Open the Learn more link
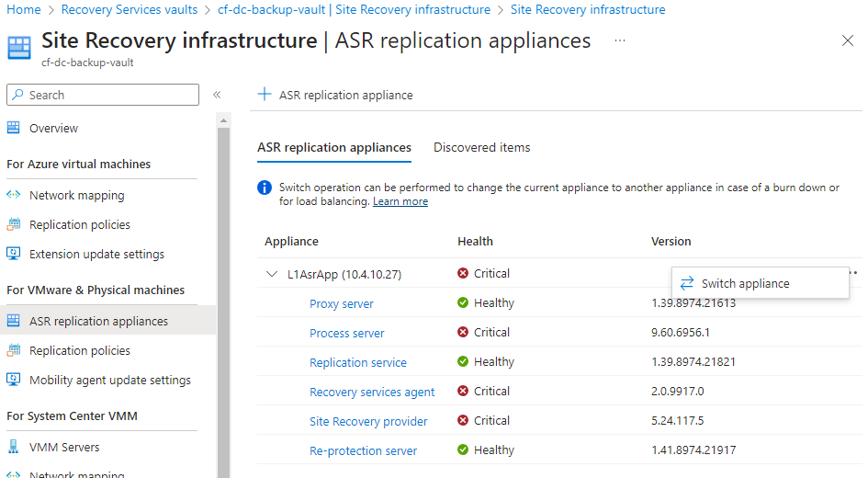Screen dimensions: 868x478 click(x=400, y=201)
